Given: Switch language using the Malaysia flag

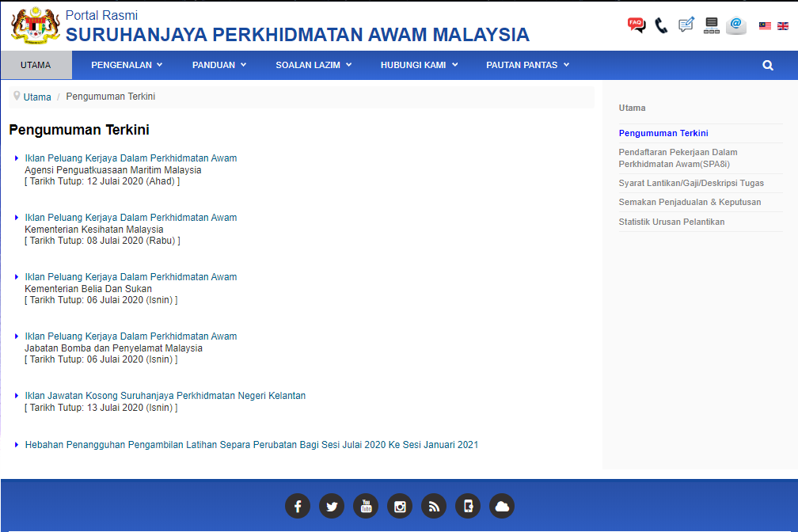Looking at the screenshot, I should (x=765, y=26).
